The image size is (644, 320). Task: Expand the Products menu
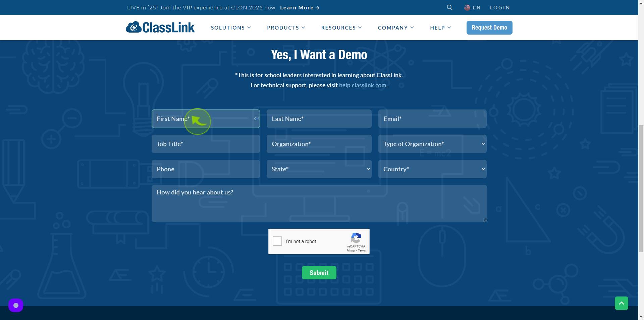(x=286, y=28)
